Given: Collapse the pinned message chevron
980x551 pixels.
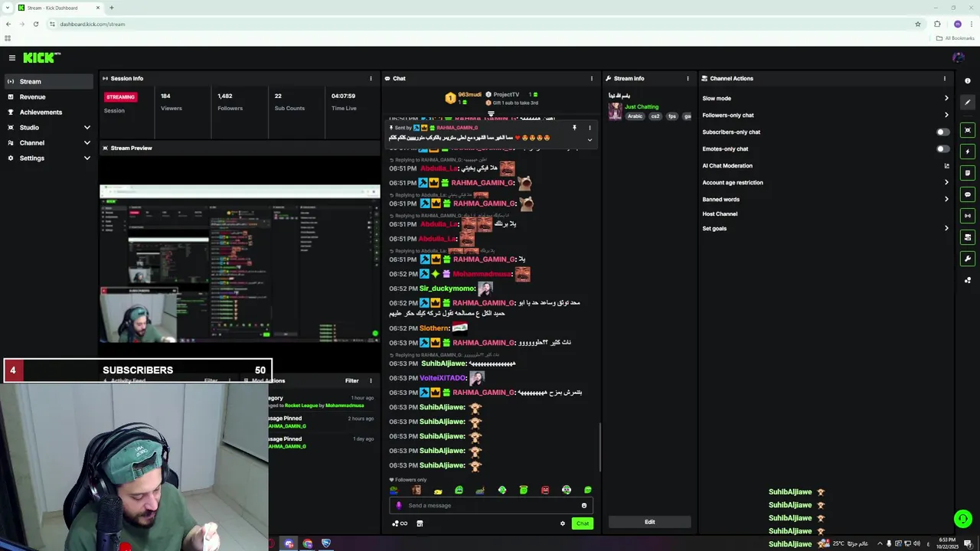Looking at the screenshot, I should (x=590, y=140).
